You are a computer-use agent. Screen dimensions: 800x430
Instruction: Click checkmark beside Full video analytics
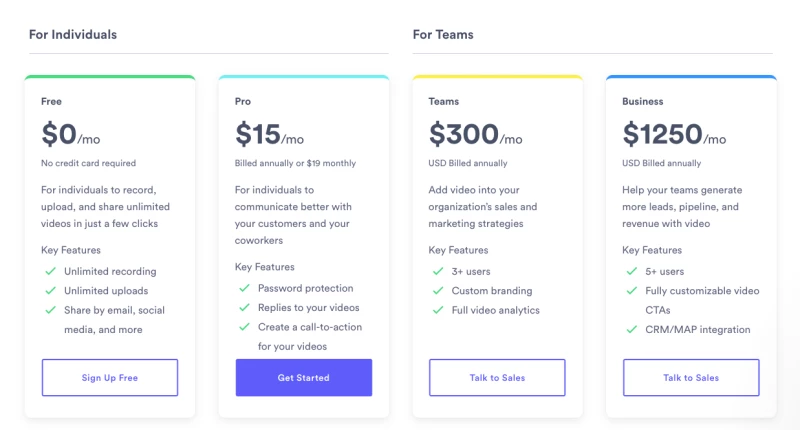(x=438, y=310)
